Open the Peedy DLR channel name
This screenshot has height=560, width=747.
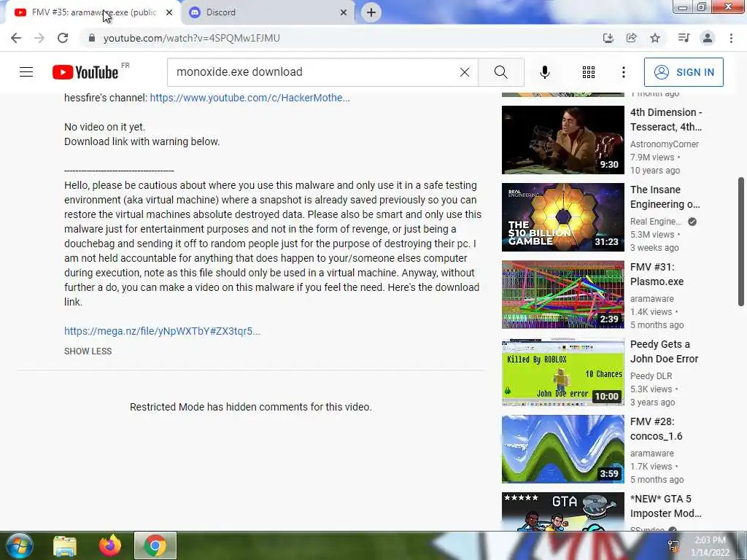coord(651,376)
